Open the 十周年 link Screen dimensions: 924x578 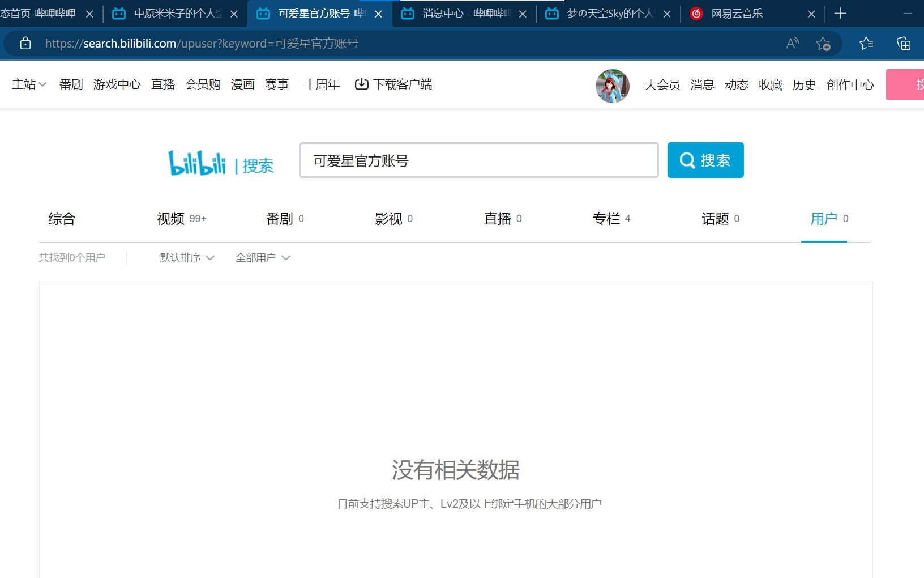point(322,84)
